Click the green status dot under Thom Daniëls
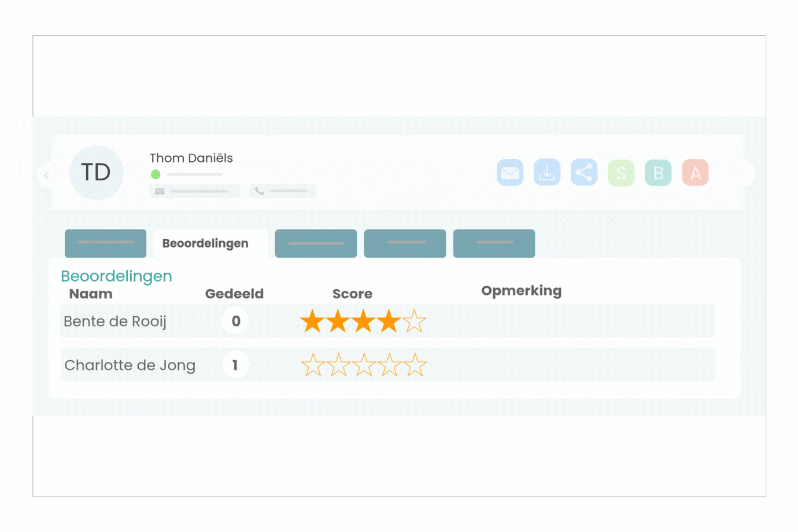 pyautogui.click(x=156, y=174)
